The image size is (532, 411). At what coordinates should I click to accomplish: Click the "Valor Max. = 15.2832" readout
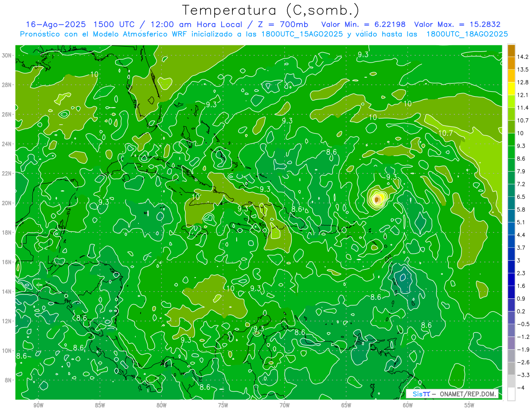pyautogui.click(x=457, y=24)
